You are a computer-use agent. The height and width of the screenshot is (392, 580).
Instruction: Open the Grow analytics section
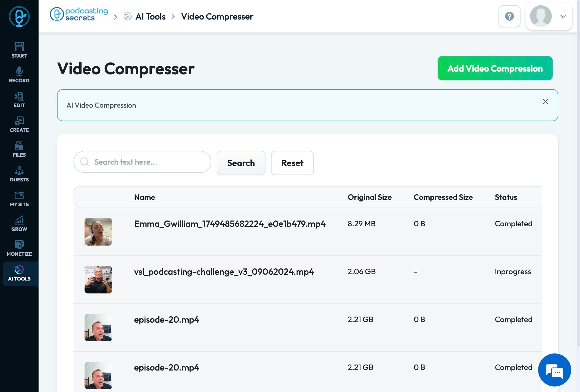(x=19, y=223)
